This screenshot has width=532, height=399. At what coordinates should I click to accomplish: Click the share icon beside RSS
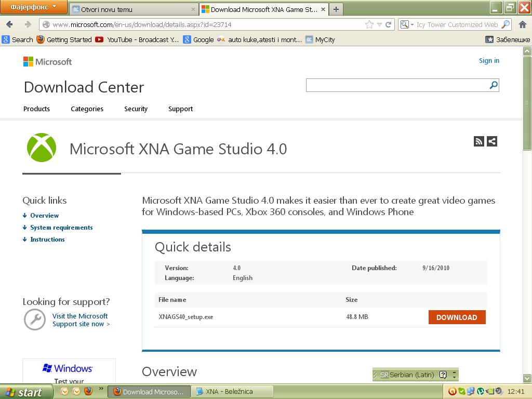492,141
